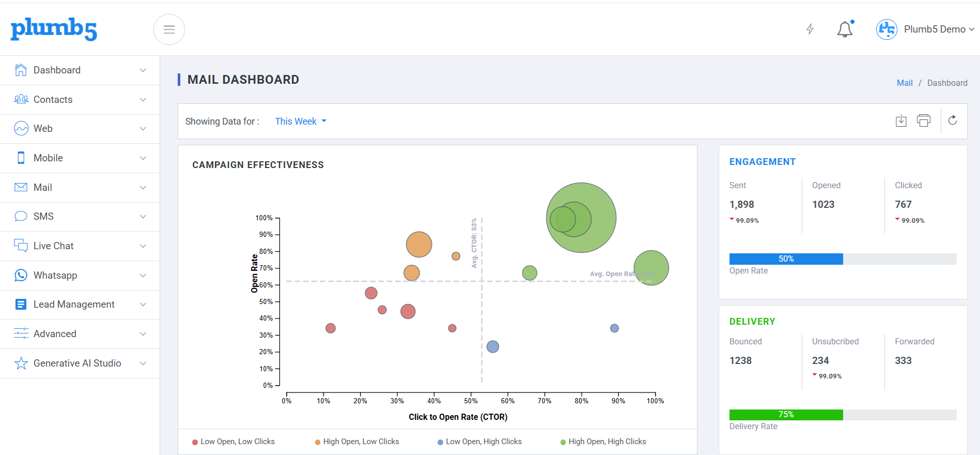Click the Generative AI Studio star icon

pyautogui.click(x=21, y=363)
